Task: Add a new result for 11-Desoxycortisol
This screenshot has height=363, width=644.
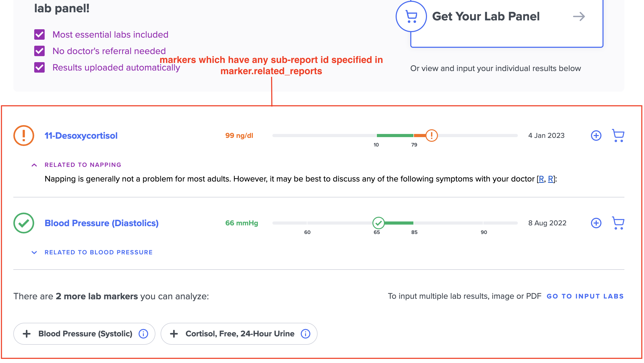Action: tap(596, 136)
